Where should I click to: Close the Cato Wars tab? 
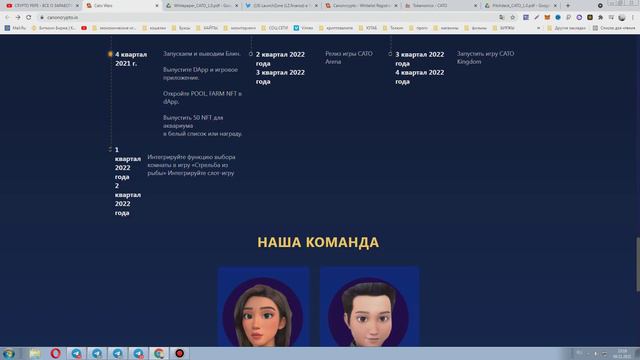click(x=157, y=6)
